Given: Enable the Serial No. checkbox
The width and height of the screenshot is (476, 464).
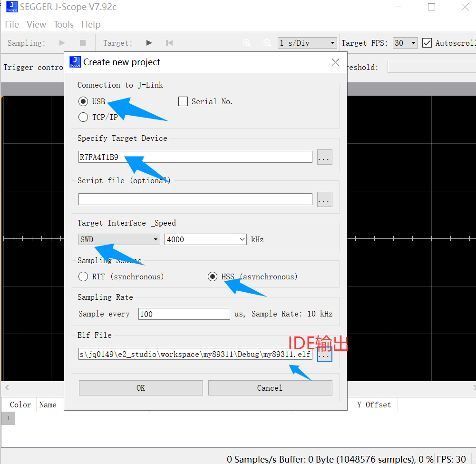Looking at the screenshot, I should click(x=183, y=101).
